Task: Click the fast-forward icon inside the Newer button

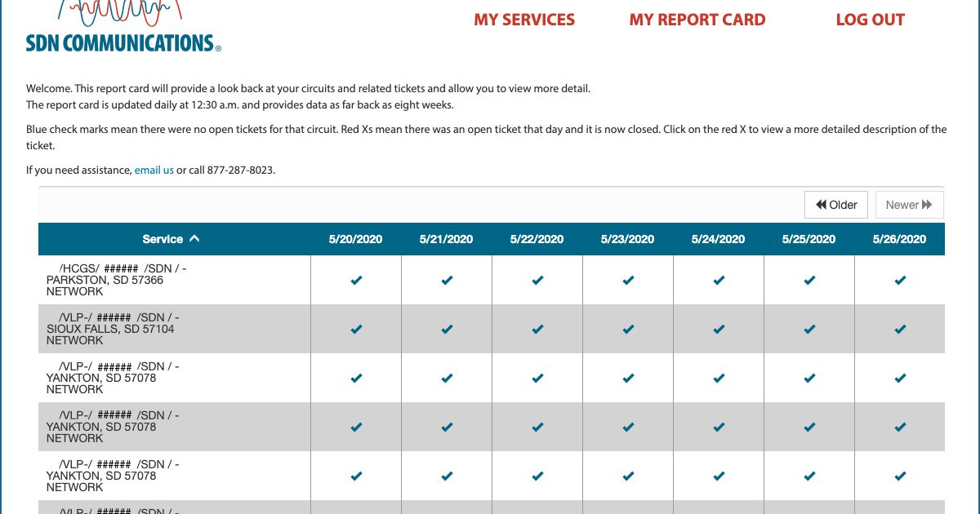Action: 928,204
